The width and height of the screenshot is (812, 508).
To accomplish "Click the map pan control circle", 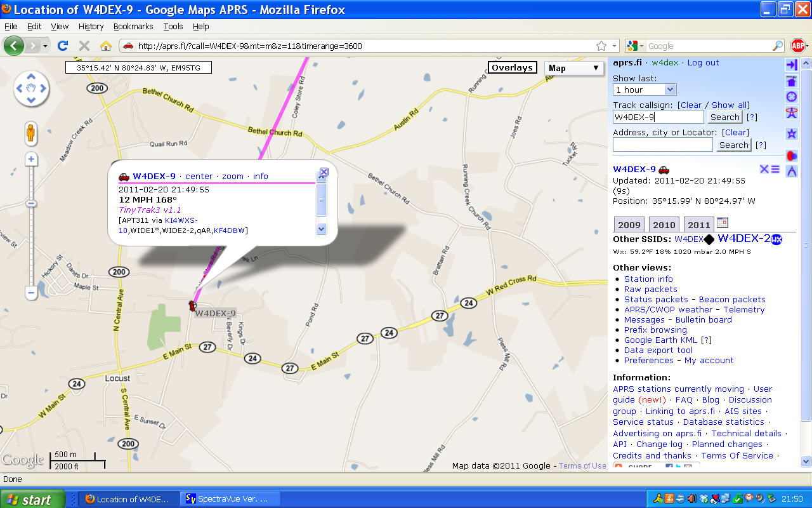I will (x=31, y=88).
